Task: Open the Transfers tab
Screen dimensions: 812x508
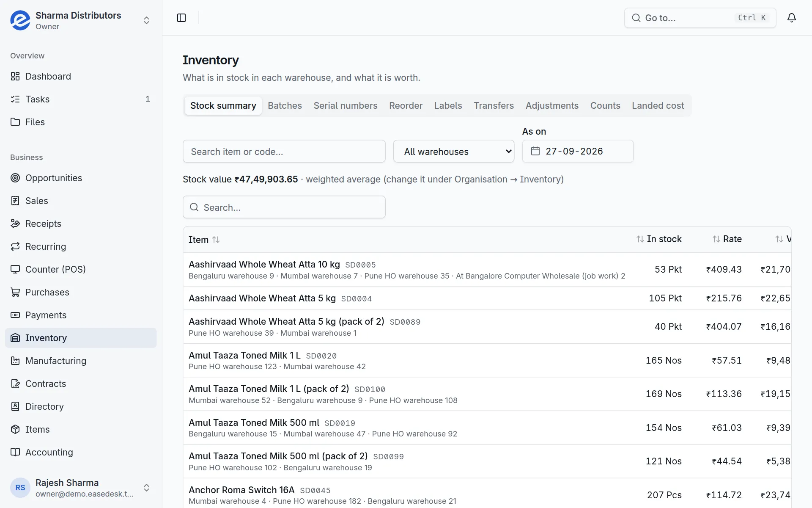Action: [x=494, y=106]
